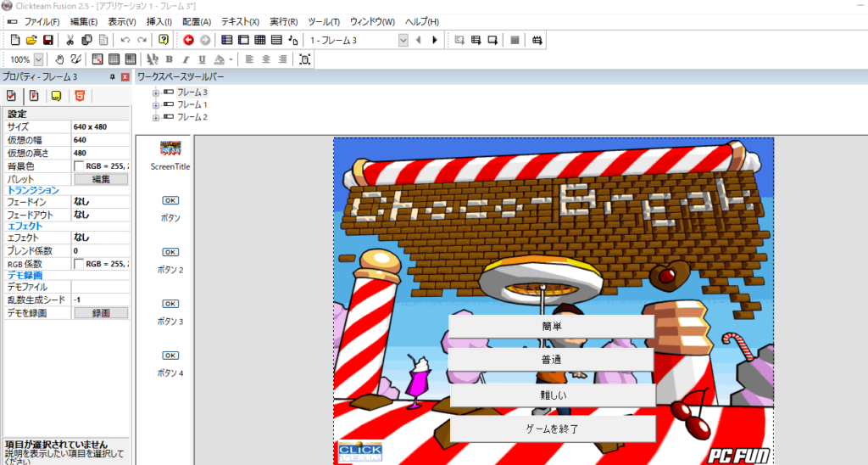Click the red Back navigation arrow
The width and height of the screenshot is (868, 465).
point(188,40)
